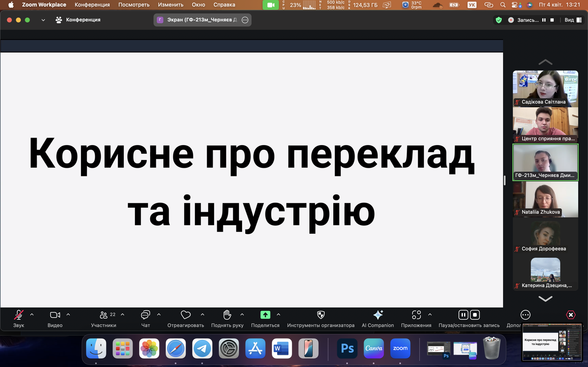588x367 pixels.
Task: Unmute microphone with the Audio button
Action: click(x=19, y=315)
